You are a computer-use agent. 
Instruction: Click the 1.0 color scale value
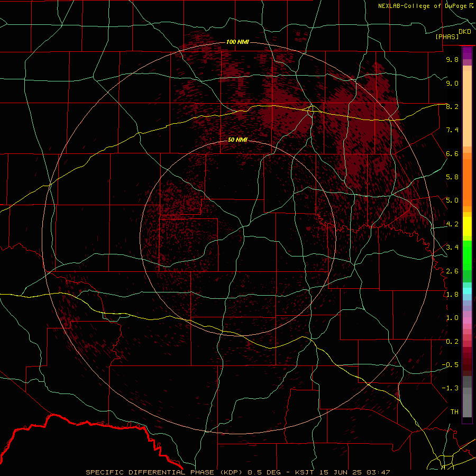452,318
